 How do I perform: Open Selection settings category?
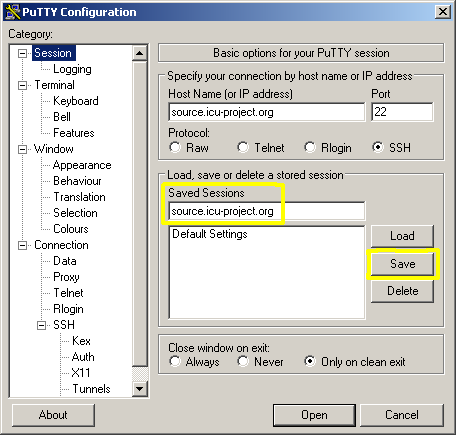coord(75,213)
